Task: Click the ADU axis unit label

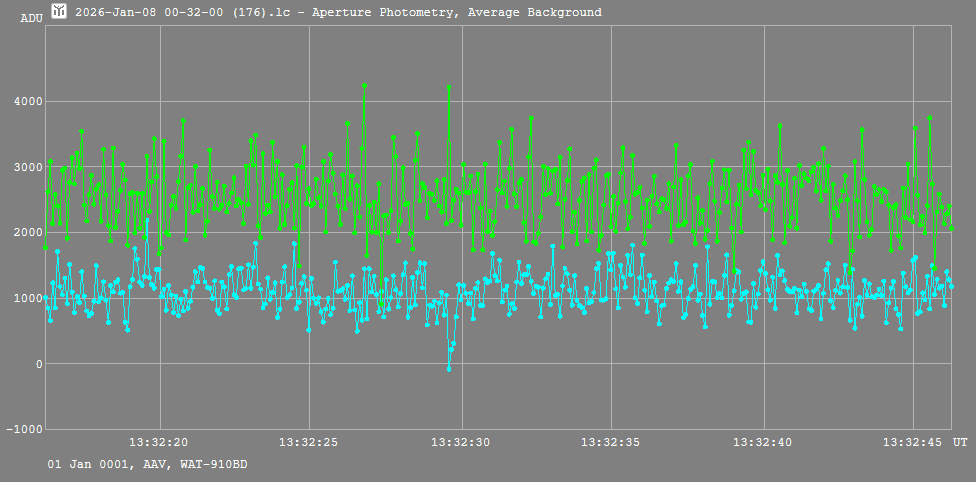Action: coord(31,18)
